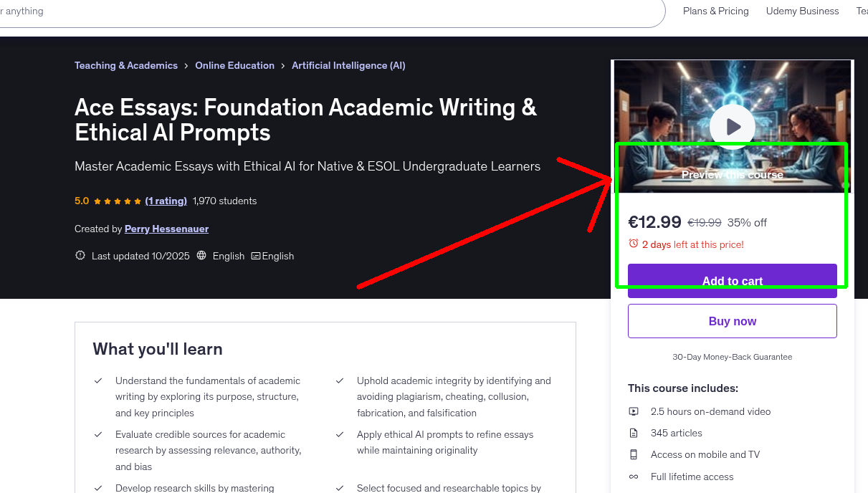Open Perry Hessenauer's instructor profile
The width and height of the screenshot is (868, 493).
[x=166, y=229]
